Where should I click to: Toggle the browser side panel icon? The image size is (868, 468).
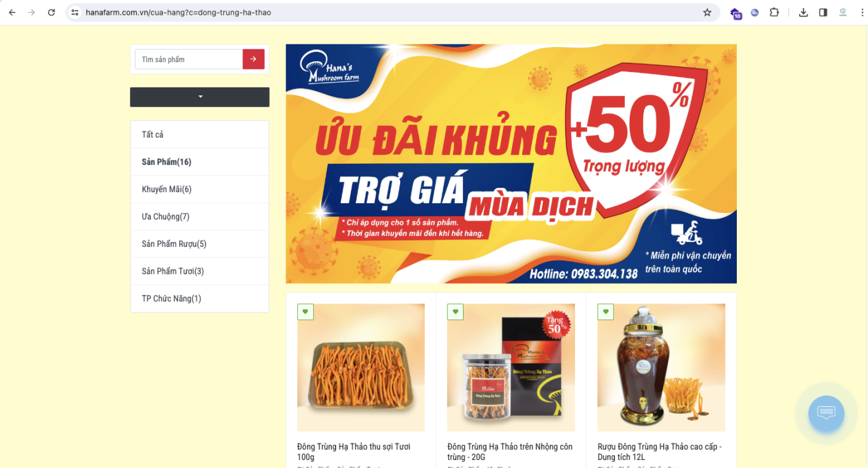click(x=823, y=12)
